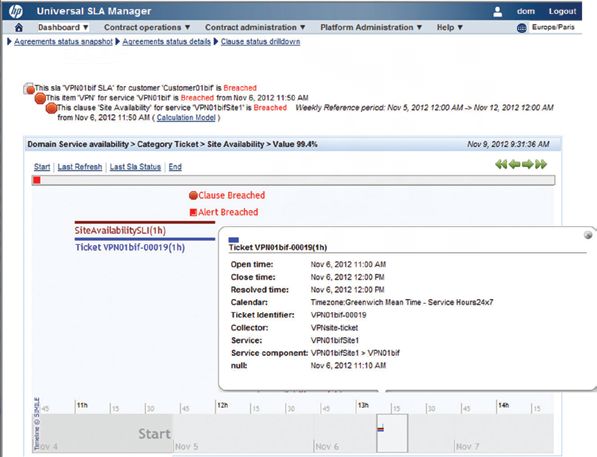
Task: Open the Contract administration menu
Action: 255,27
